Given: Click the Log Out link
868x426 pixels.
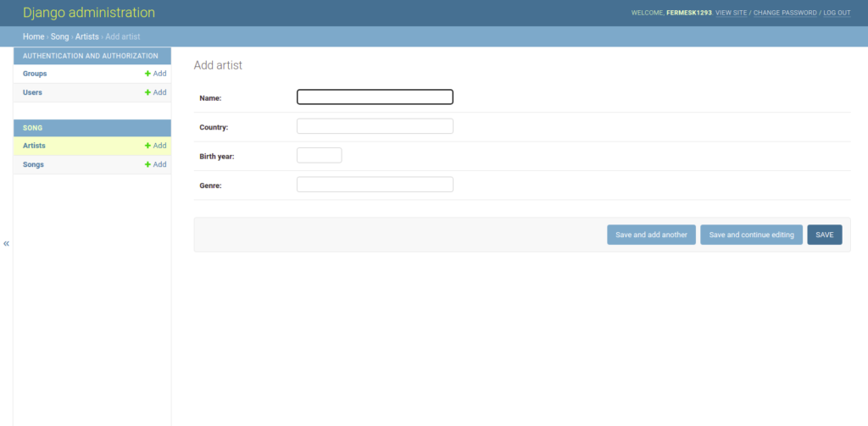Looking at the screenshot, I should [x=837, y=13].
